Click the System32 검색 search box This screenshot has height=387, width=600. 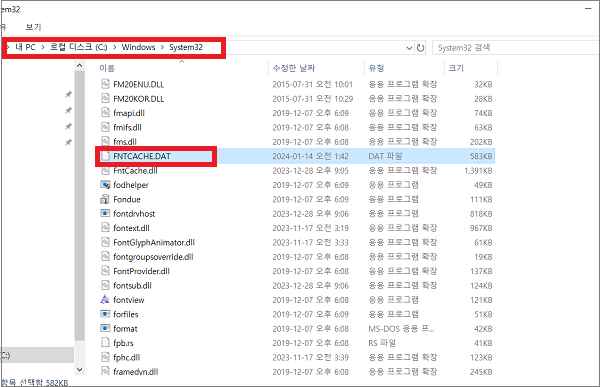point(516,48)
